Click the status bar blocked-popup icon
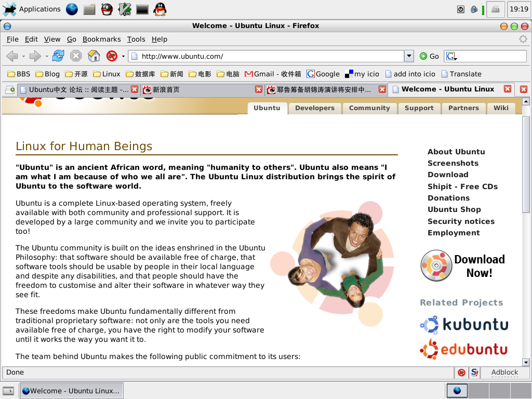The image size is (532, 399). click(461, 373)
